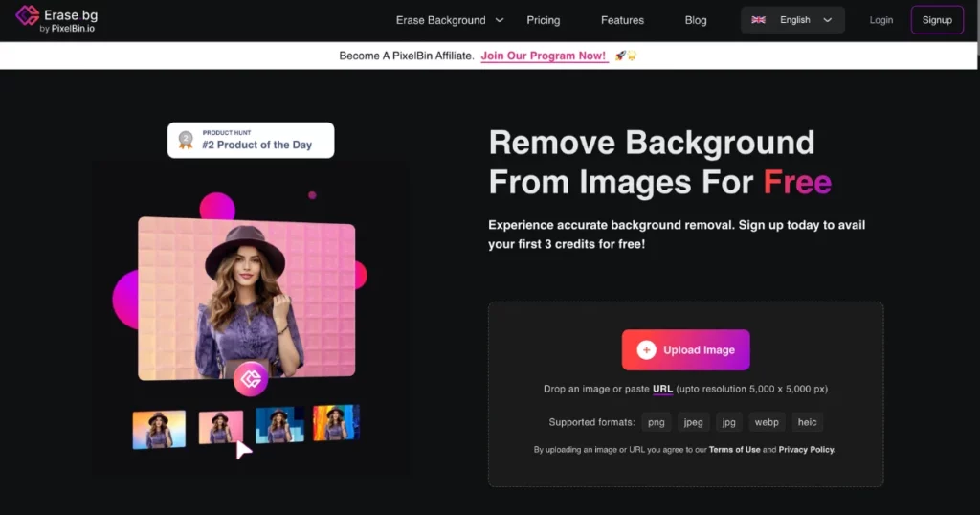Open the Product Hunt #2 badge
980x515 pixels.
(x=251, y=140)
